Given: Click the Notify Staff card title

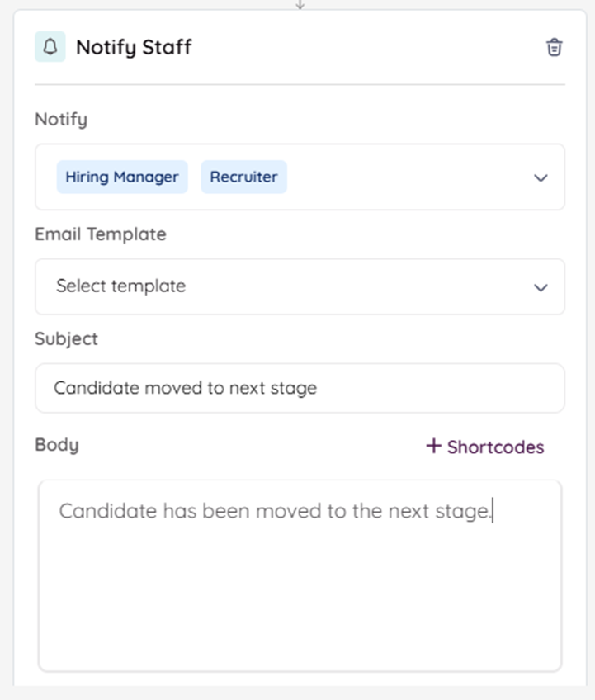Looking at the screenshot, I should [134, 47].
